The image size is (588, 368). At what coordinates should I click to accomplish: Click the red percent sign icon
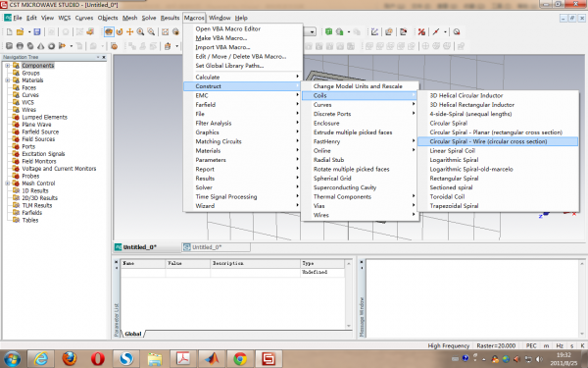click(x=421, y=32)
